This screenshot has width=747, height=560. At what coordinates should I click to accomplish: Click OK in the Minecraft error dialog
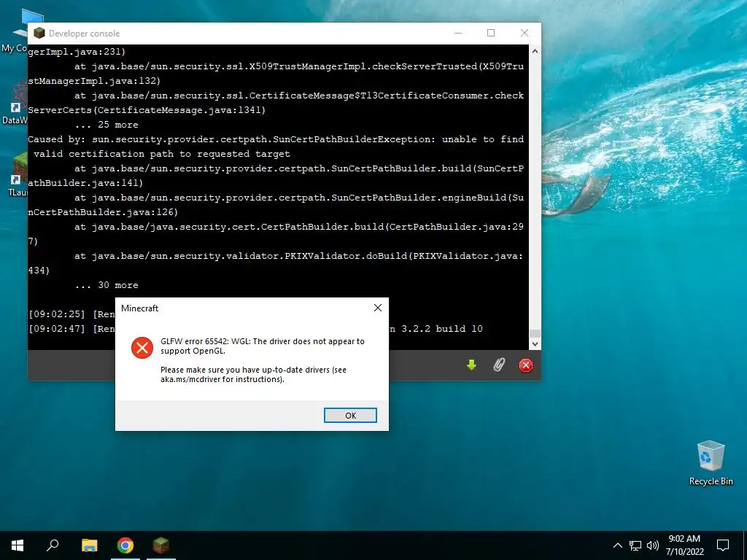(350, 415)
